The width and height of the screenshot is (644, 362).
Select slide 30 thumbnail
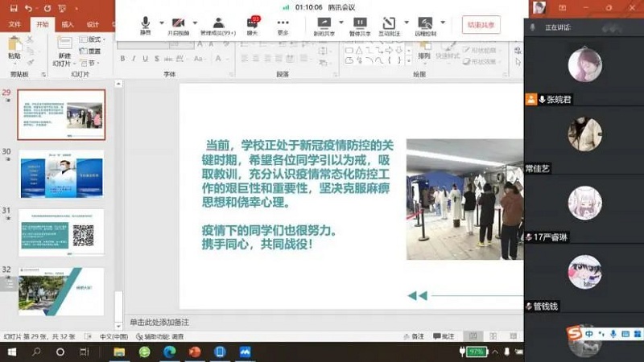click(61, 174)
